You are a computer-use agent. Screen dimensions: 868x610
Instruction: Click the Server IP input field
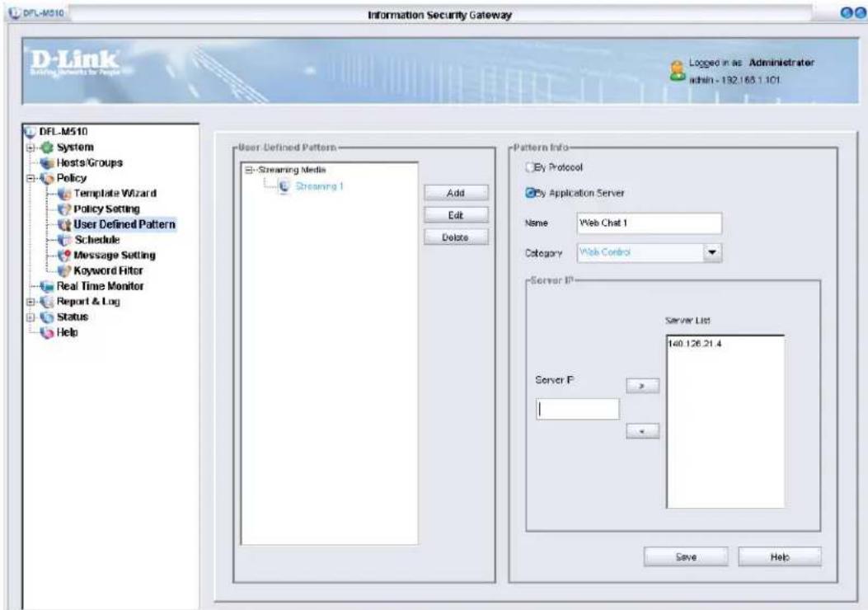click(578, 409)
